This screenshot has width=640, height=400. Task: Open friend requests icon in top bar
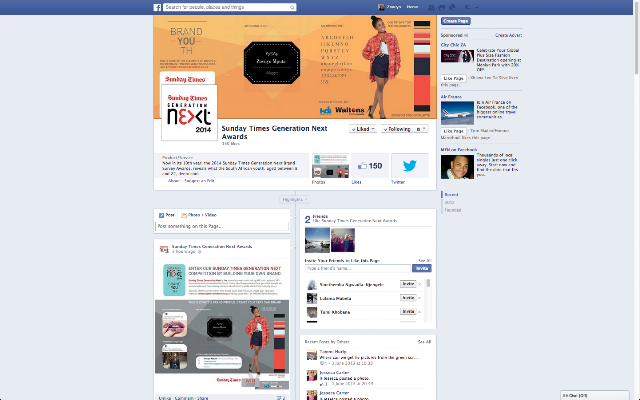(x=431, y=7)
